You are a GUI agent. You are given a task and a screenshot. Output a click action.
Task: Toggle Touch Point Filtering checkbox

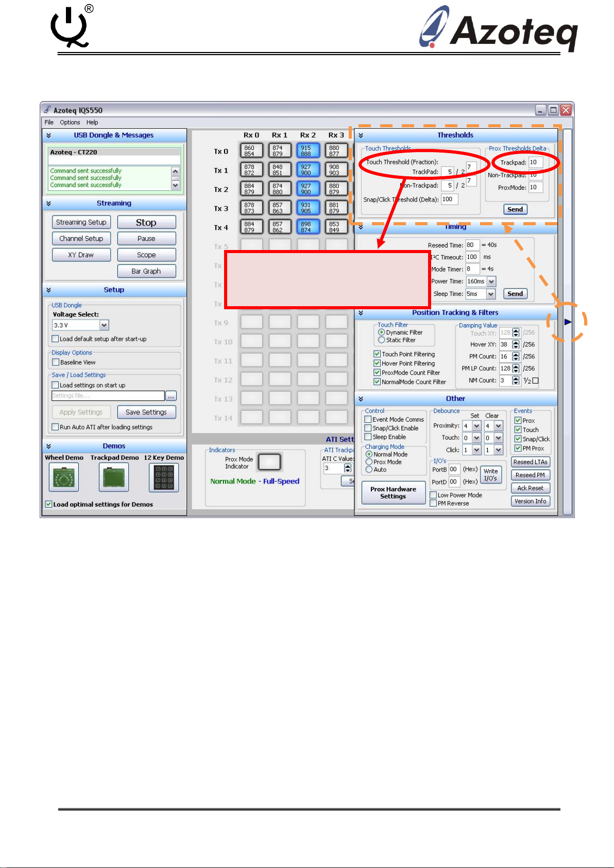[x=377, y=354]
